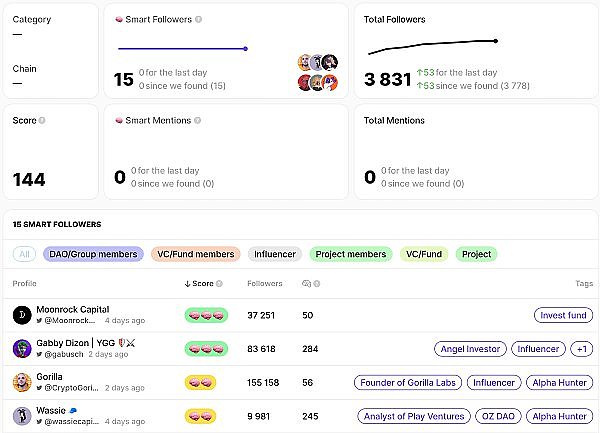Screen dimensions: 600x433
Task: Toggle the All filter chip
Action: (x=24, y=254)
